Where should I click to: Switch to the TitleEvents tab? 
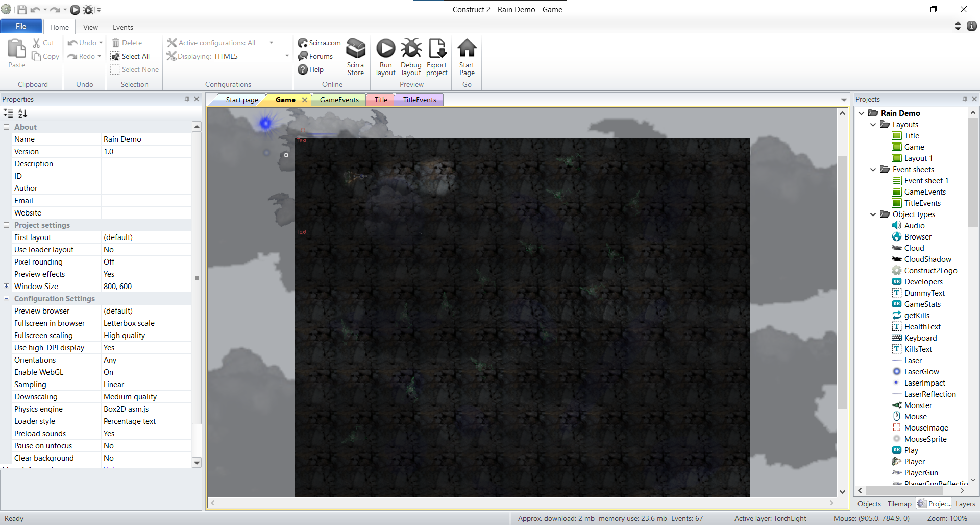pyautogui.click(x=419, y=100)
